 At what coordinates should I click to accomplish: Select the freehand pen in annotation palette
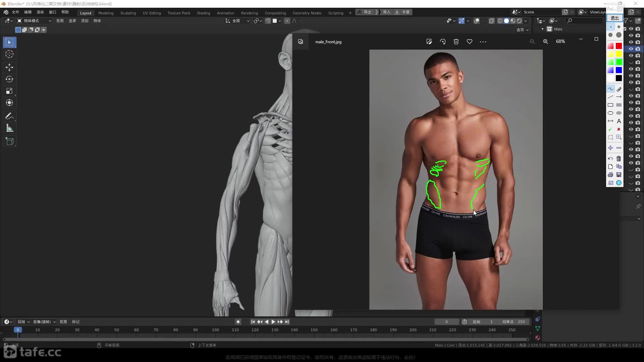610,89
